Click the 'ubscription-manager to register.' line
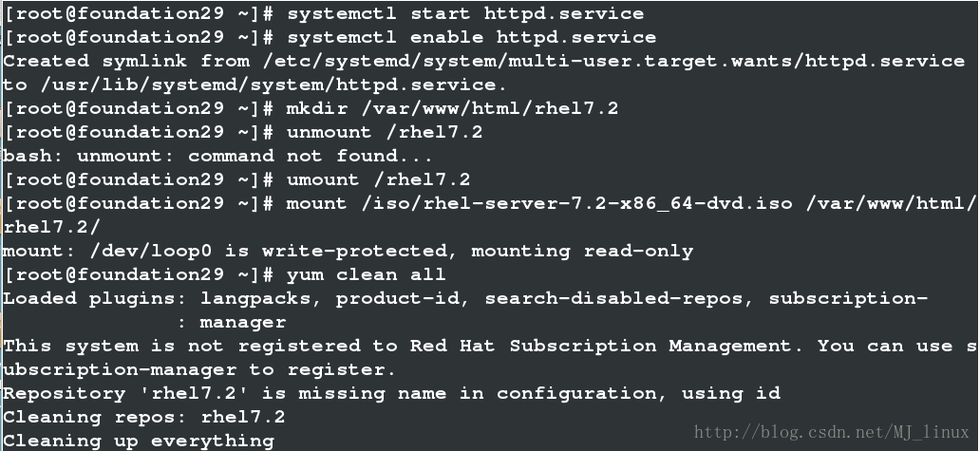 click(199, 369)
